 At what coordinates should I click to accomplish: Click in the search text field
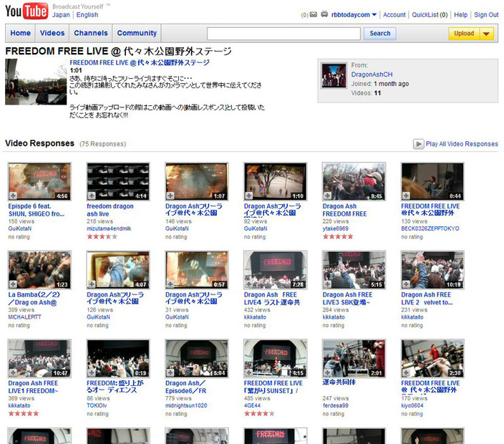283,34
